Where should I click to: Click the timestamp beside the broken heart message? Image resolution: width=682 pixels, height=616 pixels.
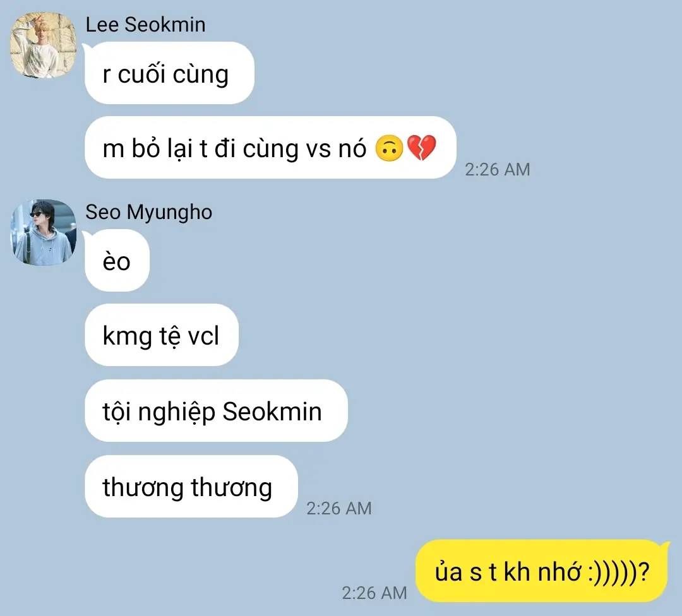497,170
